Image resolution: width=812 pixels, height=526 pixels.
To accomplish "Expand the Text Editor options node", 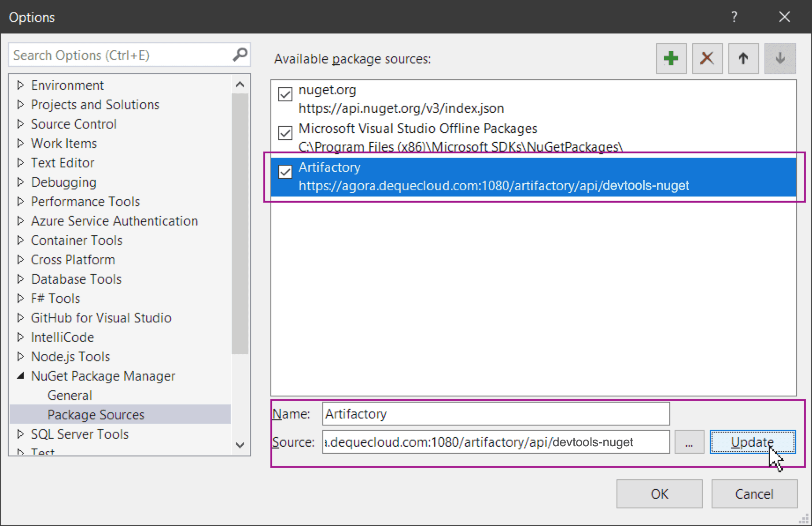I will click(20, 163).
